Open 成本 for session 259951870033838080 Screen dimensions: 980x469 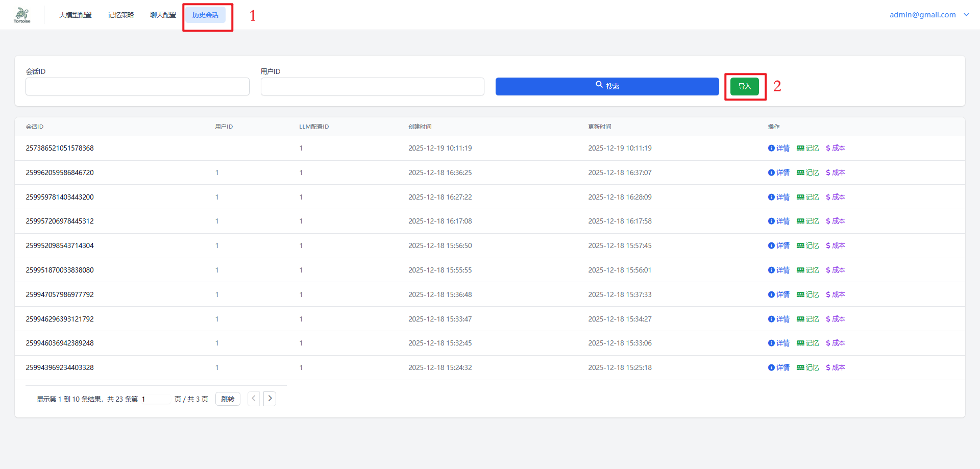[x=836, y=270]
